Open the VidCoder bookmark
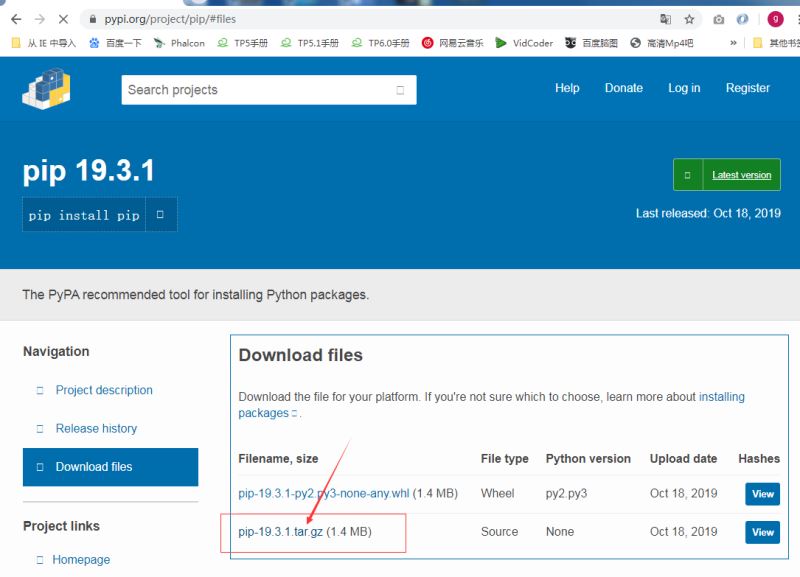This screenshot has height=577, width=800. (524, 43)
